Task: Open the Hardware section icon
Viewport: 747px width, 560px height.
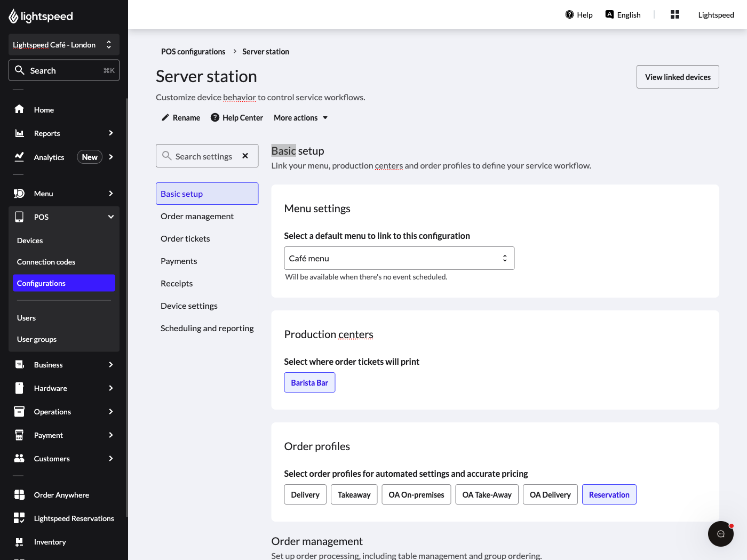Action: coord(19,388)
